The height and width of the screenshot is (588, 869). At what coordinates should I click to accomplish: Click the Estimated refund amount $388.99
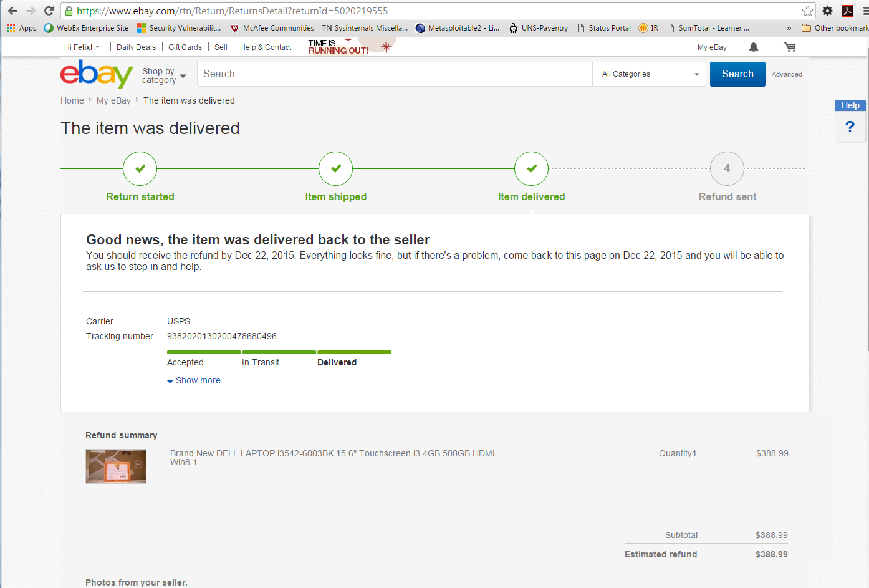(772, 554)
